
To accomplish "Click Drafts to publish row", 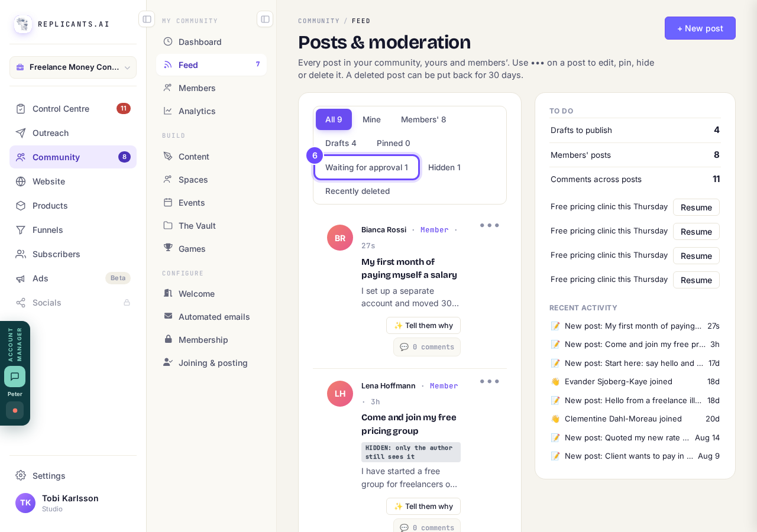I will point(635,130).
